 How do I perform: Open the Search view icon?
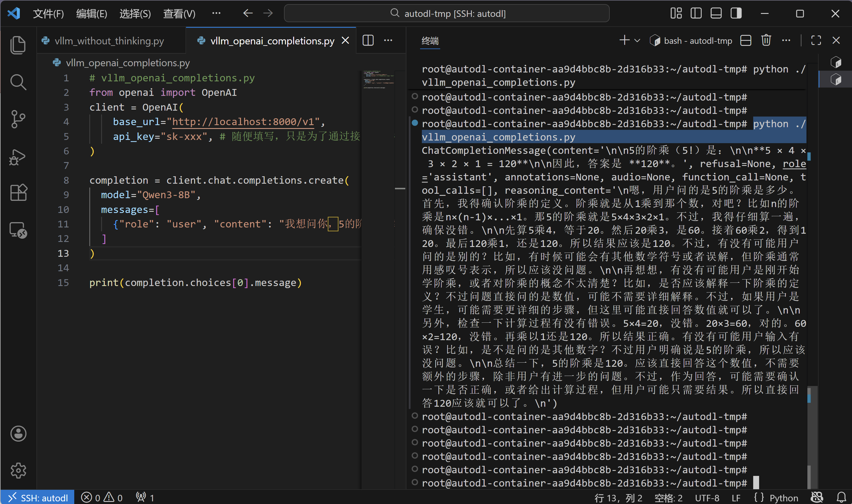pos(18,82)
